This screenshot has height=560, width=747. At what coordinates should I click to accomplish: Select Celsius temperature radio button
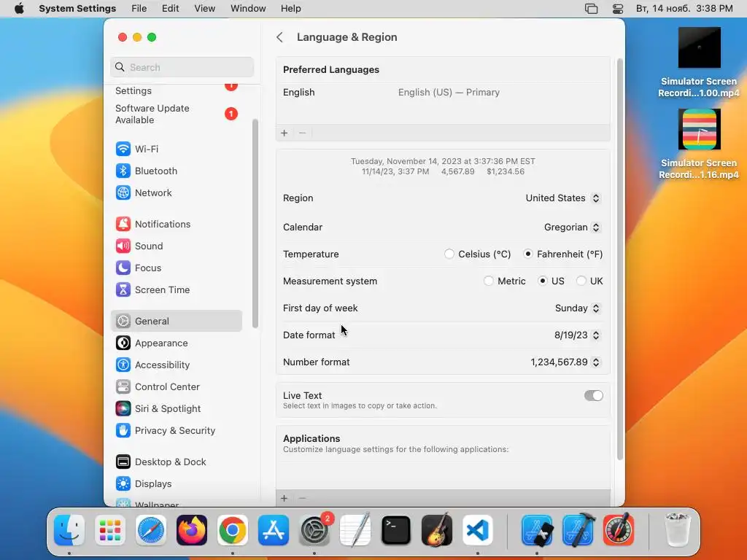[x=449, y=254]
